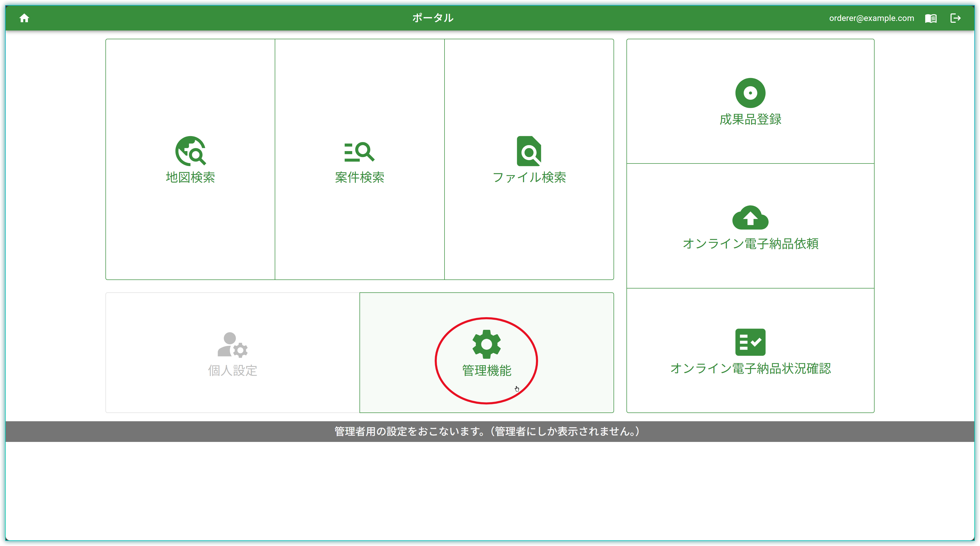Open the 管理機能 label

point(487,370)
